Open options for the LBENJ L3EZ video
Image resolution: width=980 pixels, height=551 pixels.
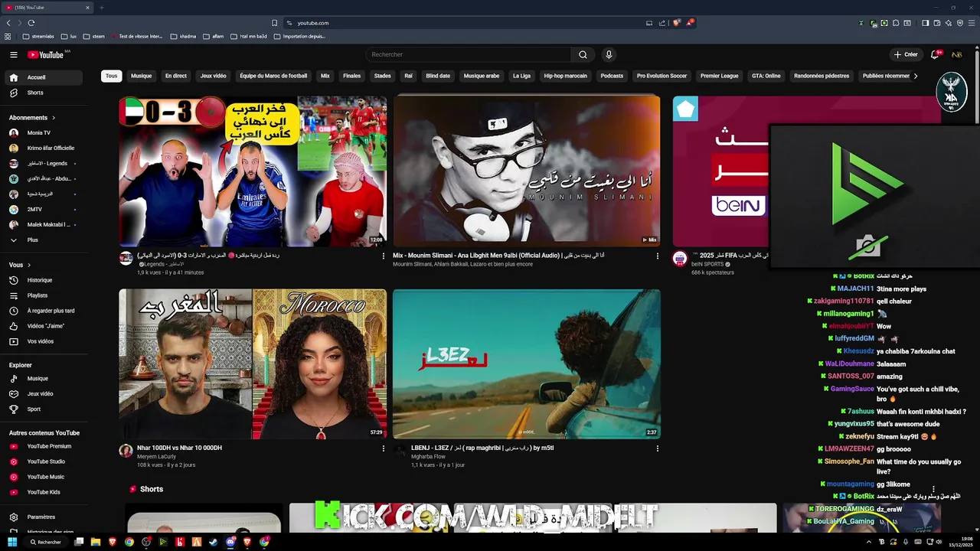(x=657, y=448)
